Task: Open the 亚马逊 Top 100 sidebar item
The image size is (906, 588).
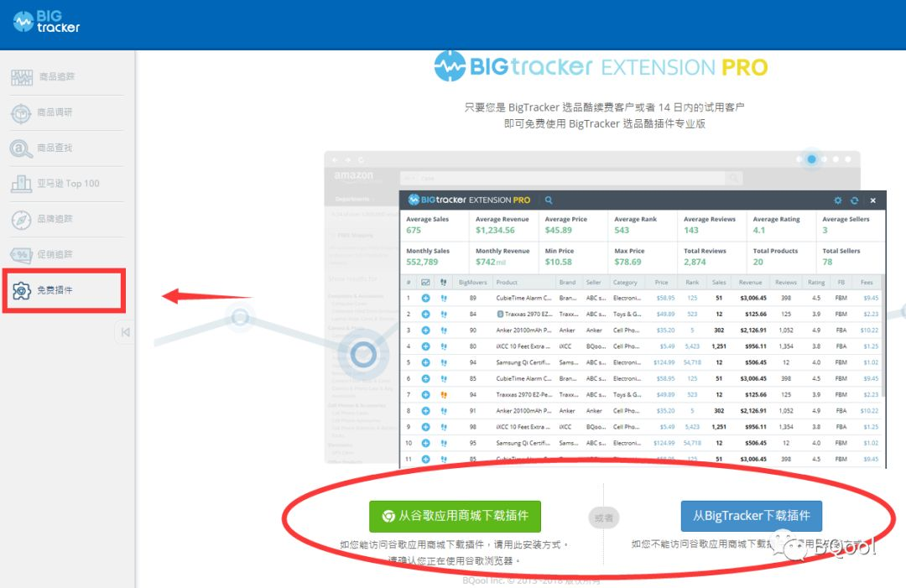Action: tap(67, 184)
